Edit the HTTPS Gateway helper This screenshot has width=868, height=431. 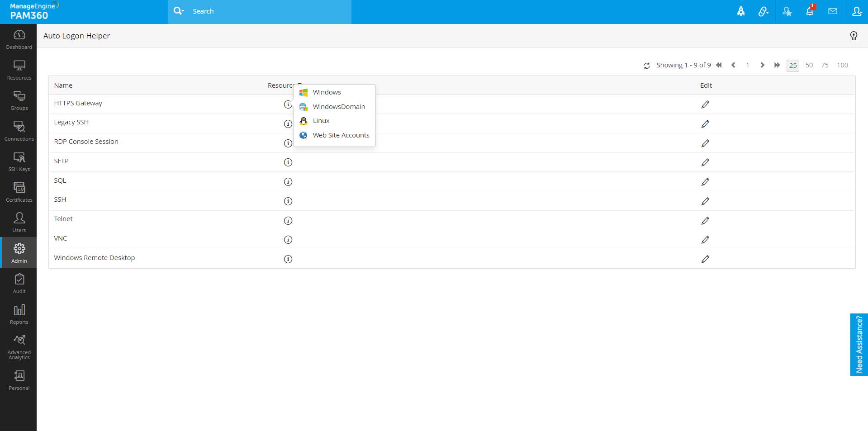click(705, 104)
